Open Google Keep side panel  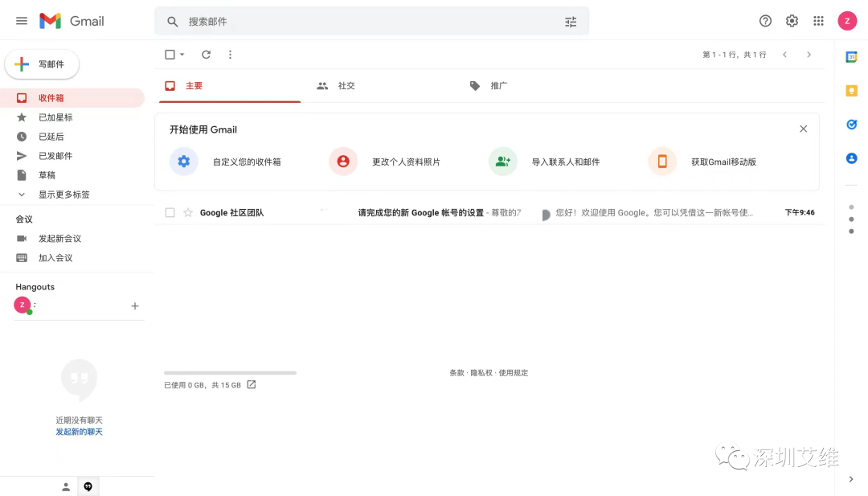click(x=851, y=91)
